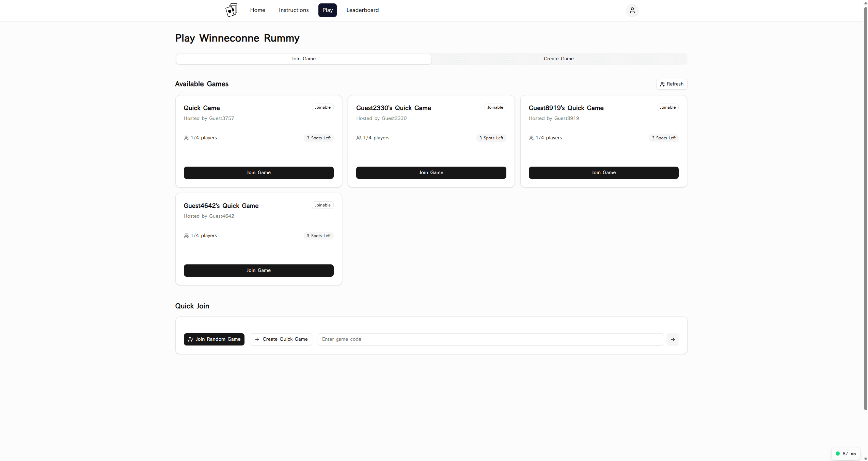Click Create Quick Game plus button
This screenshot has width=868, height=461.
281,339
